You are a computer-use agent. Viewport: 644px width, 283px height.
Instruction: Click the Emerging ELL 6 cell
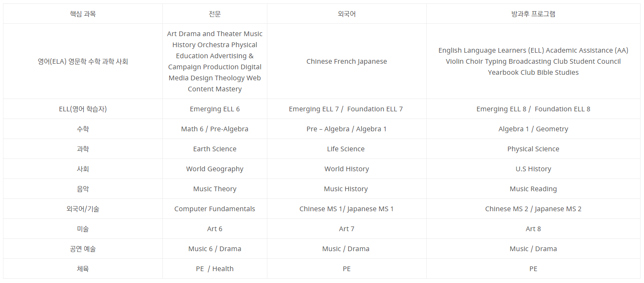[215, 109]
